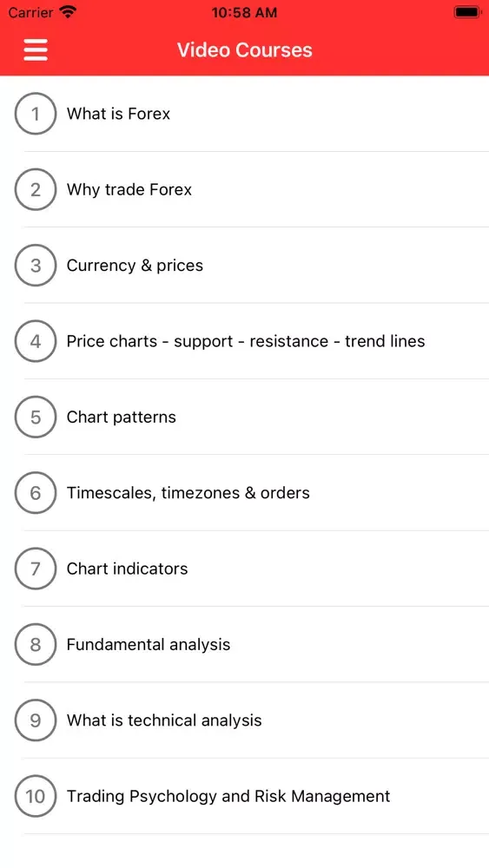Open Timescales, timezones & orders lesson
489x868 pixels.
tap(244, 493)
